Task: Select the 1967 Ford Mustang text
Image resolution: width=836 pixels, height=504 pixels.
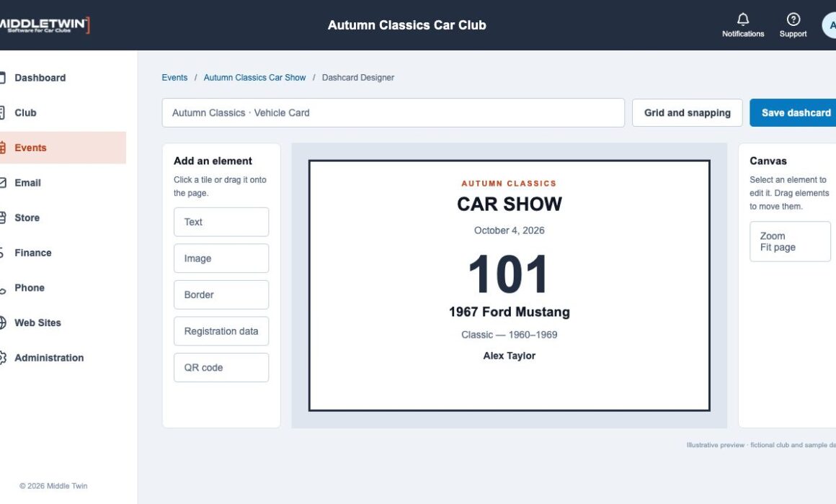Action: 510,312
